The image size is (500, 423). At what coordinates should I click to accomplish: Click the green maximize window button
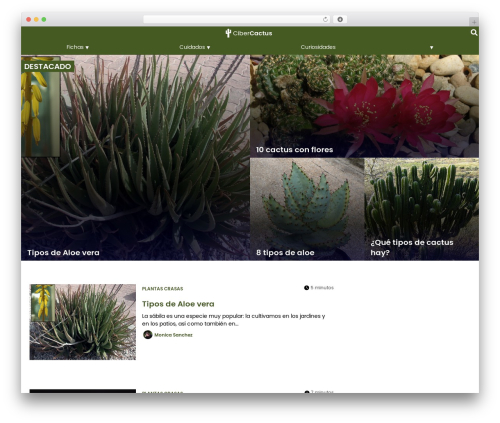(44, 19)
